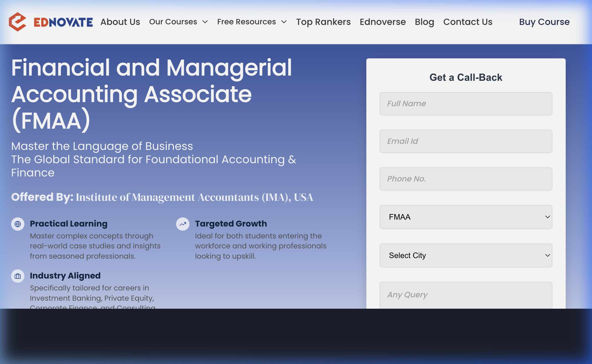Click into the Email Id field
The height and width of the screenshot is (364, 592).
click(x=466, y=141)
